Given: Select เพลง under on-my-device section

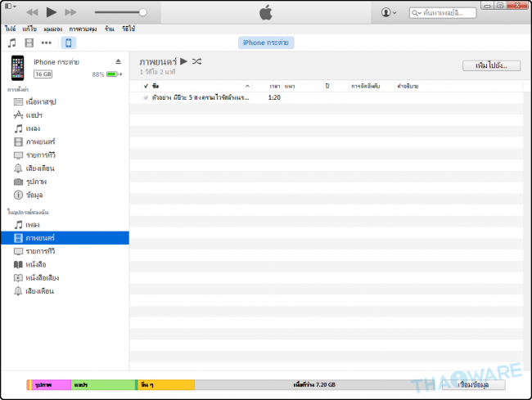Looking at the screenshot, I should (27, 225).
